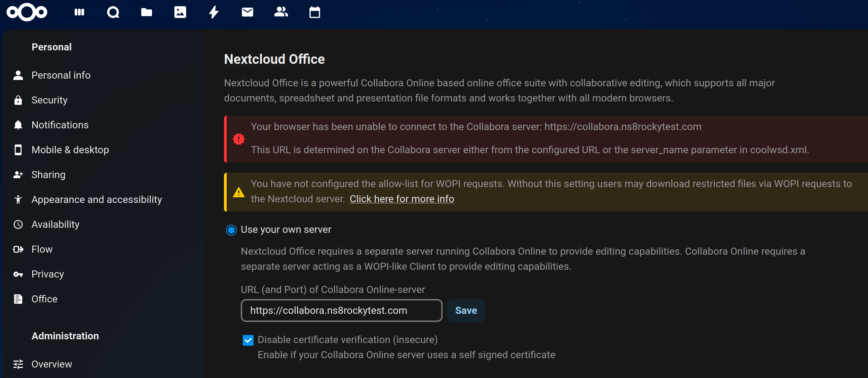Click the Flow arrow icon

coord(18,249)
